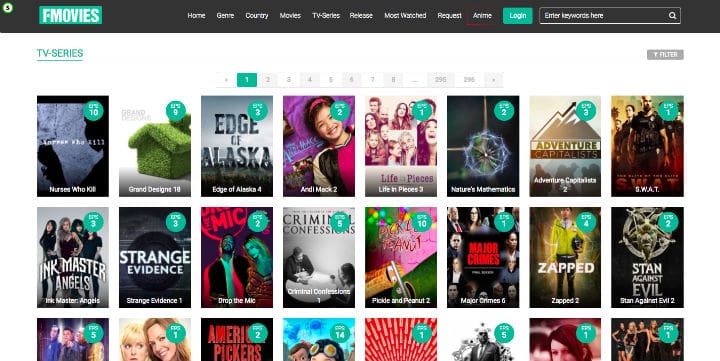Click the Login button
The height and width of the screenshot is (361, 720).
(x=518, y=16)
